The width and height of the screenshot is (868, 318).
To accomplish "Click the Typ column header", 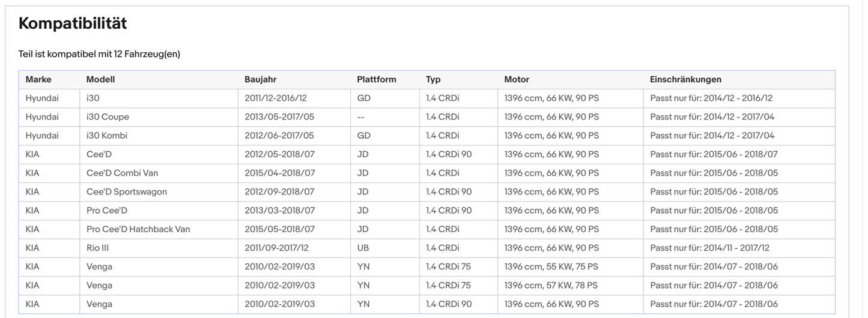I will pos(433,79).
